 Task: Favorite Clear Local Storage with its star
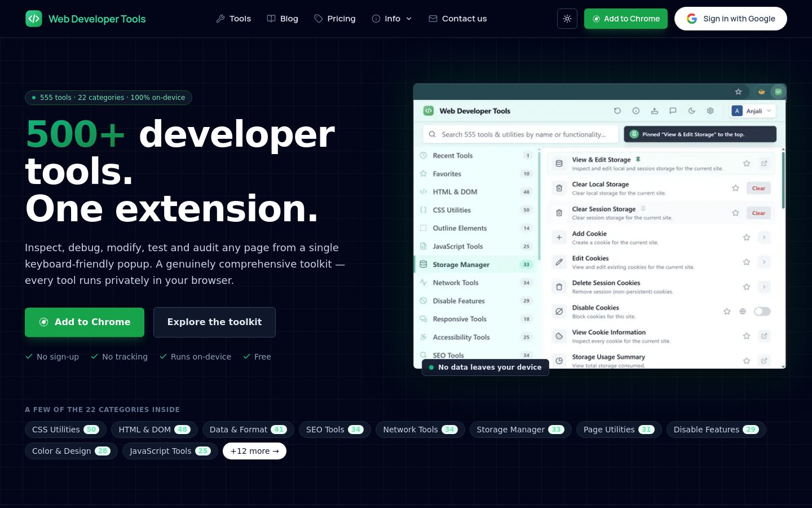click(735, 189)
